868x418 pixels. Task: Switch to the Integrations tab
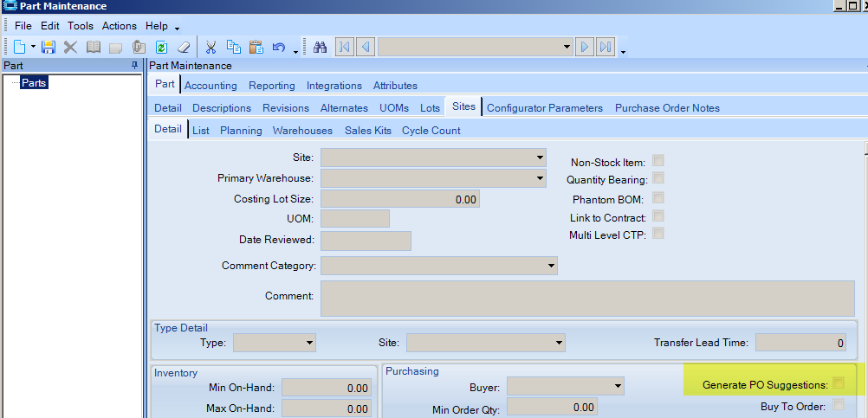(x=334, y=86)
